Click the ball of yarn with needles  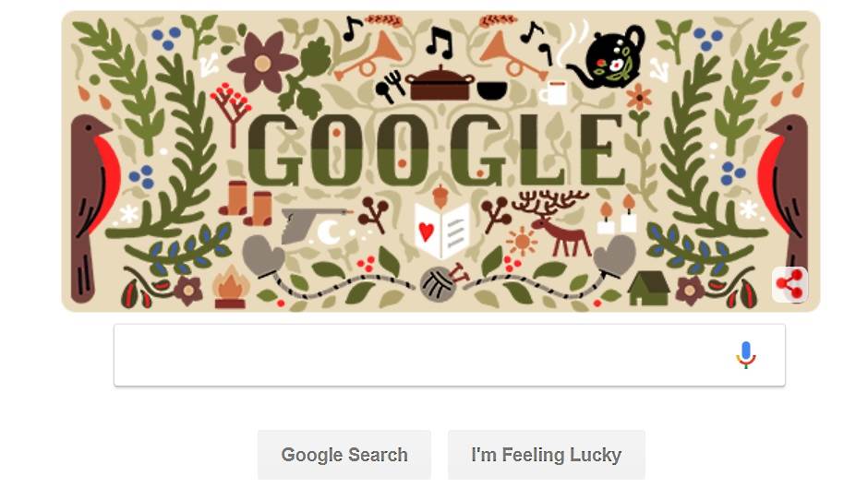point(443,282)
